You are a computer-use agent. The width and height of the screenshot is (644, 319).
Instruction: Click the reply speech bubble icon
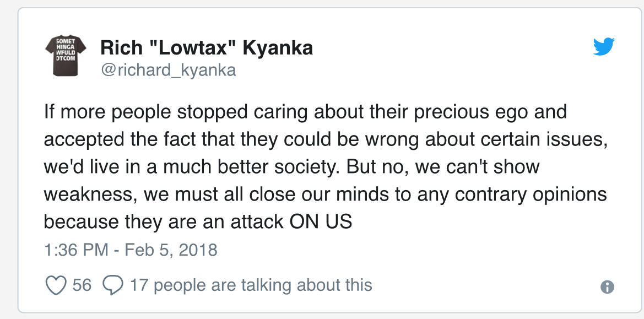[x=112, y=285]
